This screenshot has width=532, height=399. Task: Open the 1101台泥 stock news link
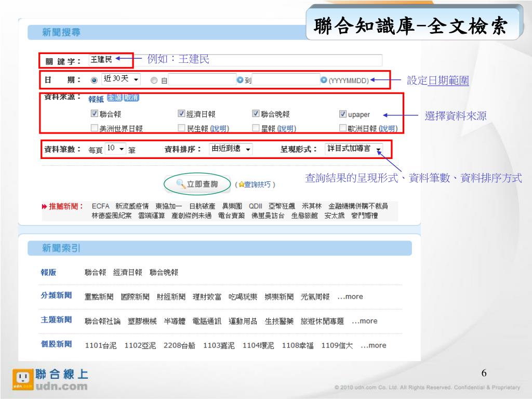101,345
